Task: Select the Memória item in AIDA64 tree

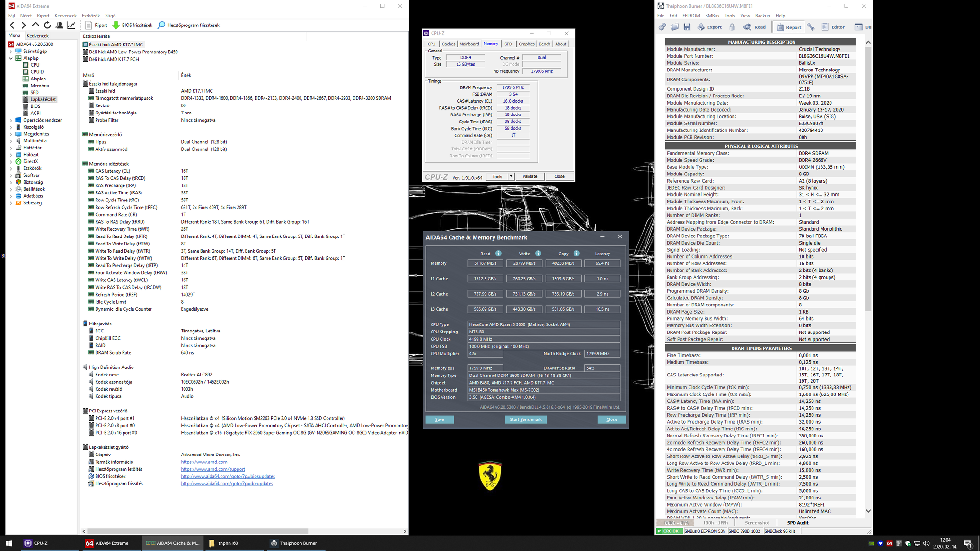Action: point(39,86)
